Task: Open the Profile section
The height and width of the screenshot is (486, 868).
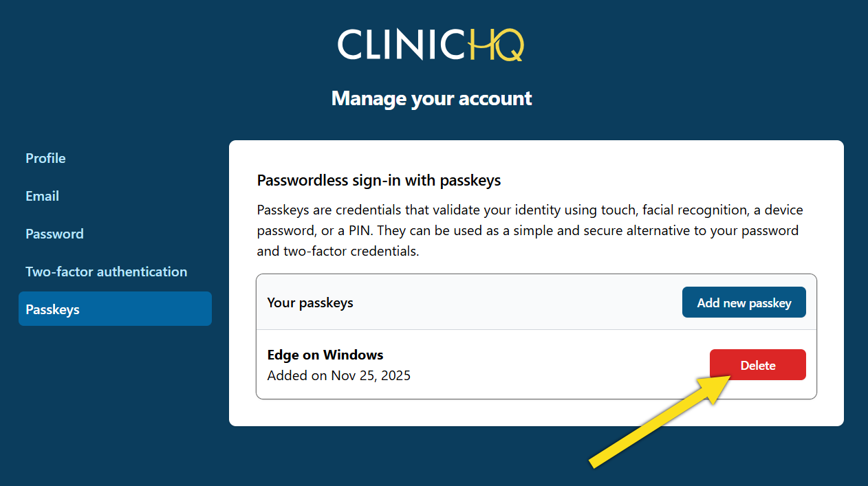Action: click(x=45, y=158)
